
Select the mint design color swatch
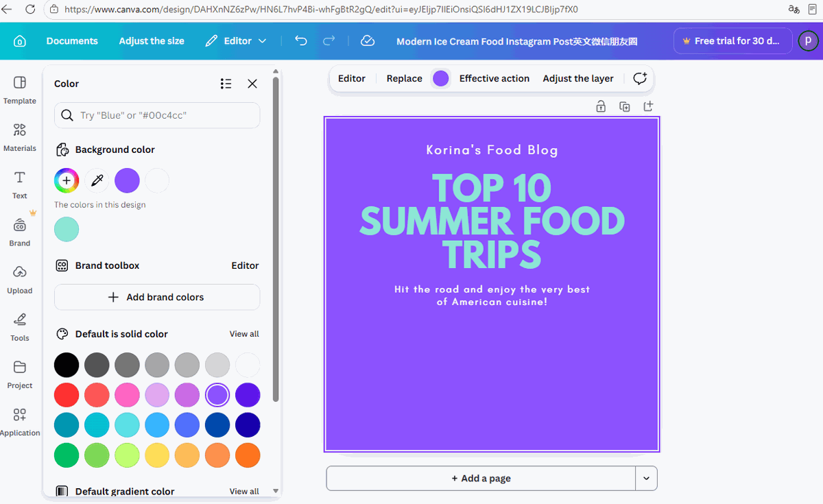[67, 229]
